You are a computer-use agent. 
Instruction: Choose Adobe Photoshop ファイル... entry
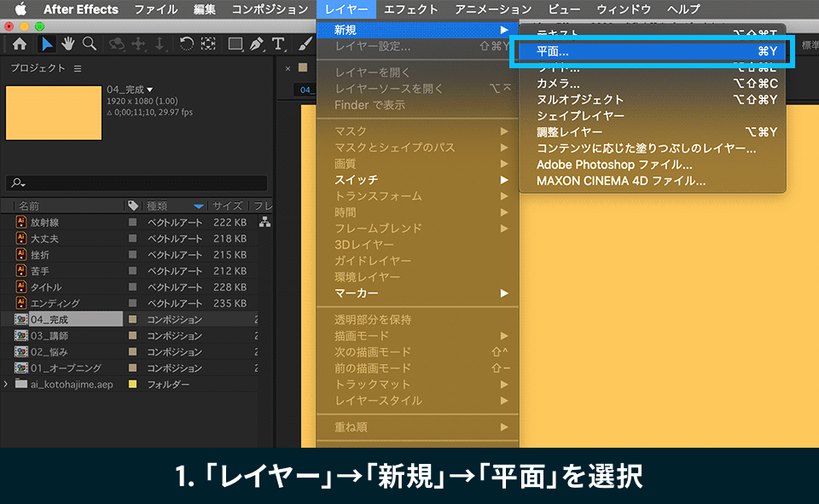point(652,165)
